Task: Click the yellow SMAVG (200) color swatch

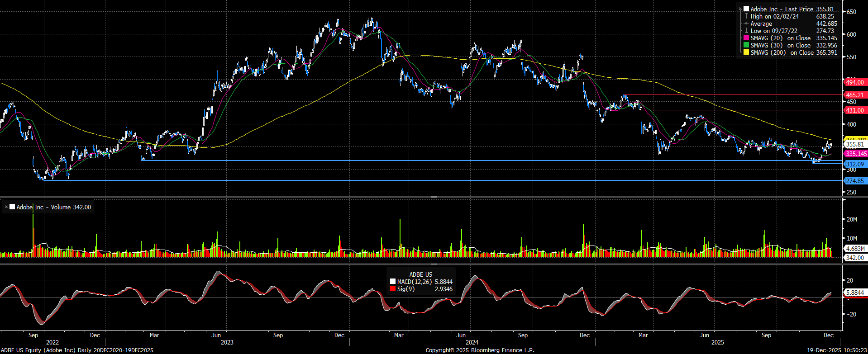Action: tap(746, 52)
